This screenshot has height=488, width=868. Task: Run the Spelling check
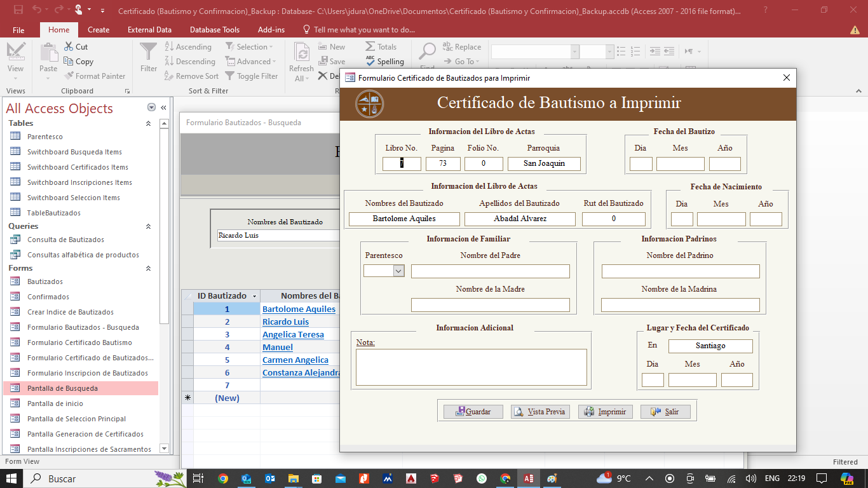[384, 61]
